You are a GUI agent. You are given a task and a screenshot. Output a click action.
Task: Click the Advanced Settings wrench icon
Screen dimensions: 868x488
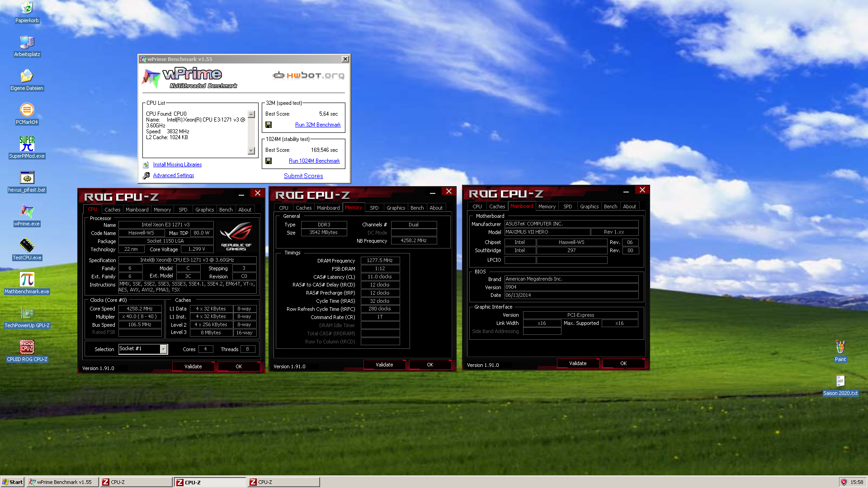[x=146, y=175]
